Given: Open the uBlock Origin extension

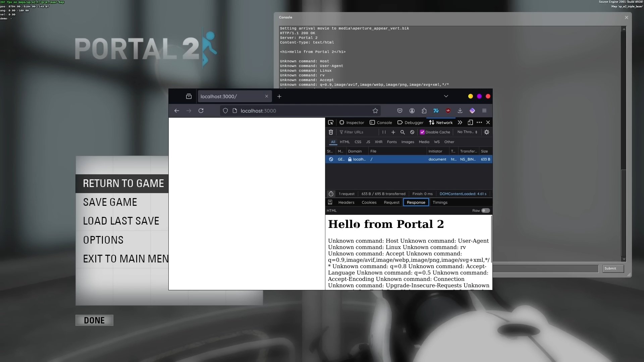Looking at the screenshot, I should [x=448, y=111].
